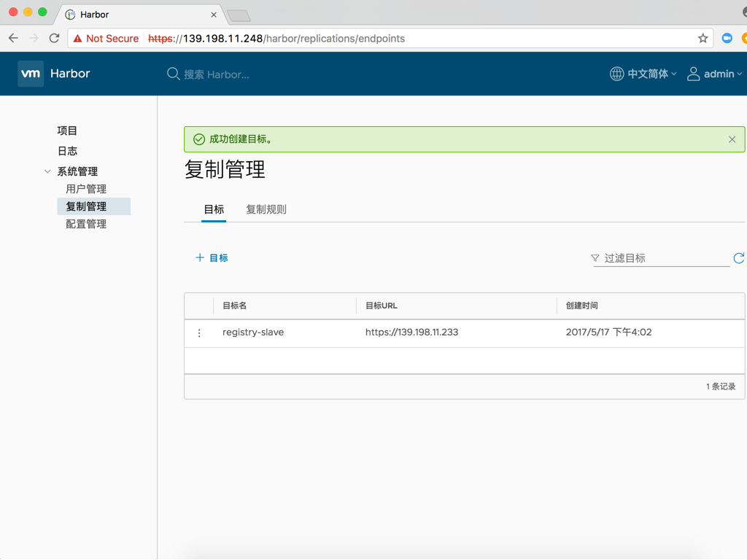Refresh the endpoints list
This screenshot has width=747, height=560.
coord(738,257)
